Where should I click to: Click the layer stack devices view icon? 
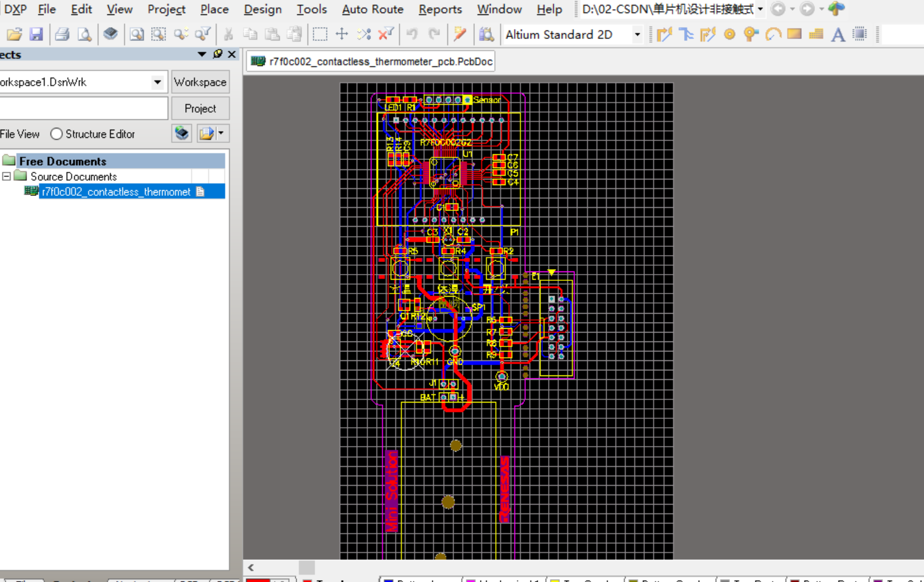110,34
